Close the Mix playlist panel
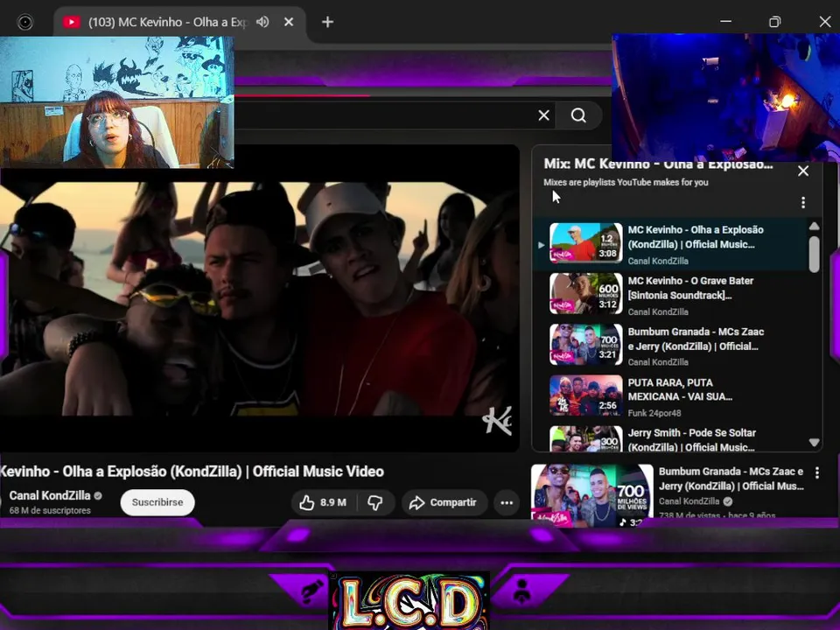This screenshot has width=840, height=630. pos(803,171)
